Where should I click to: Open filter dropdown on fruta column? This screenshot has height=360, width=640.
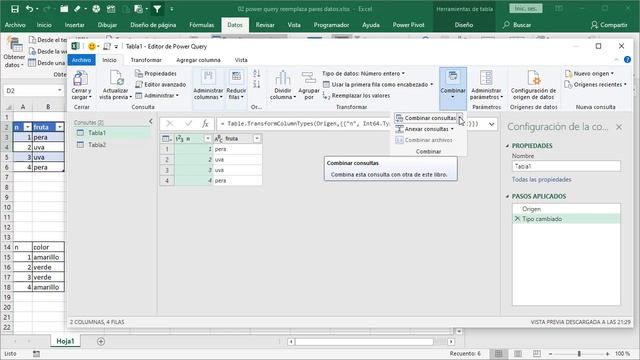coord(257,139)
